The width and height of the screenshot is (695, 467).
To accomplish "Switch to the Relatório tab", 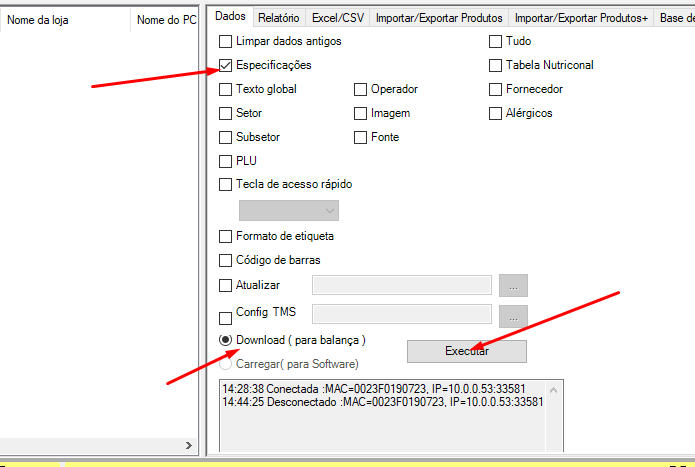I will (277, 17).
